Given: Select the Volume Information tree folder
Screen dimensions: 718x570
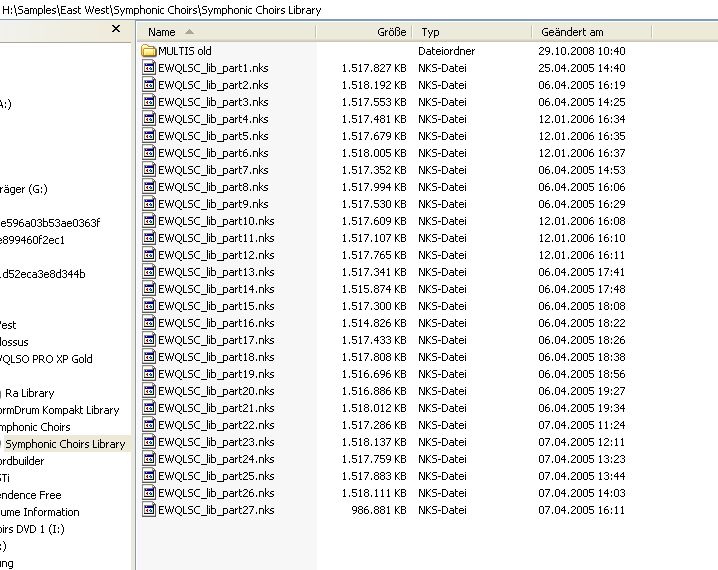Looking at the screenshot, I should point(40,512).
